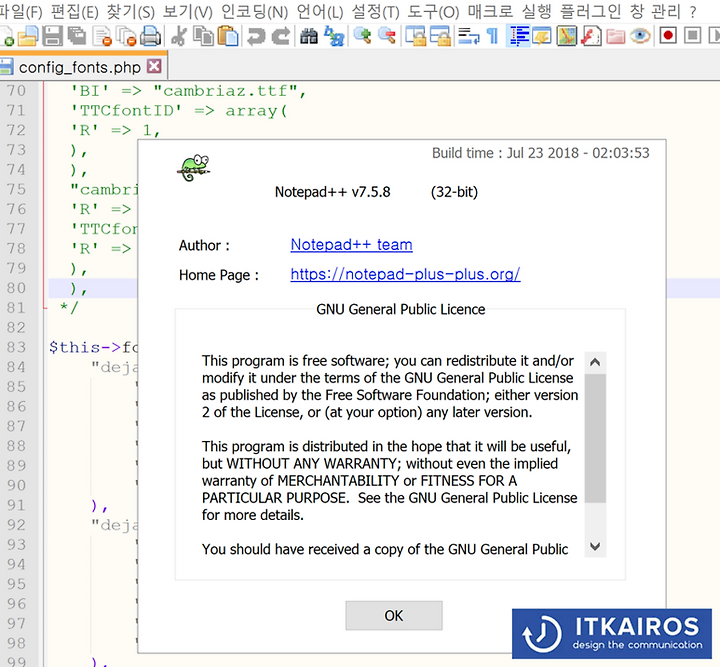Open the ? help menu
720x667 pixels.
(x=692, y=11)
